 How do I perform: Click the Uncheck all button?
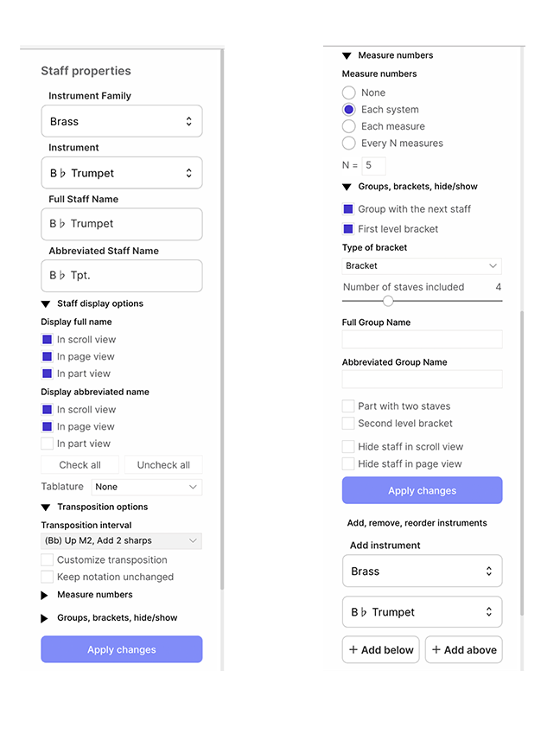point(163,465)
